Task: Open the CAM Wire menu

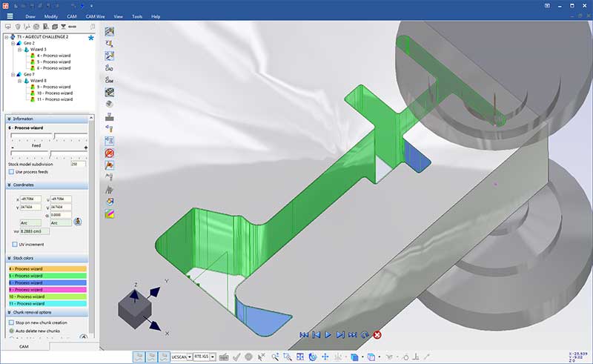Action: (x=96, y=16)
